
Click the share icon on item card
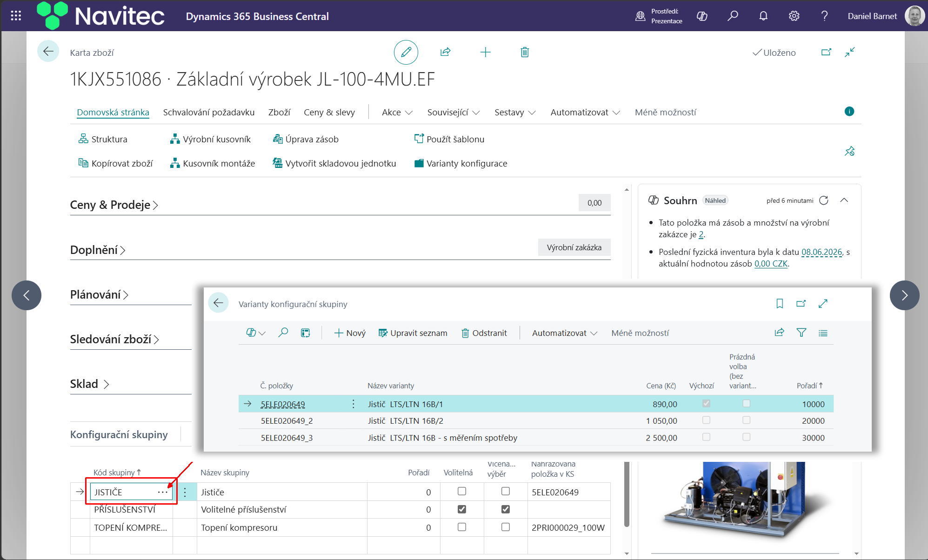tap(446, 52)
